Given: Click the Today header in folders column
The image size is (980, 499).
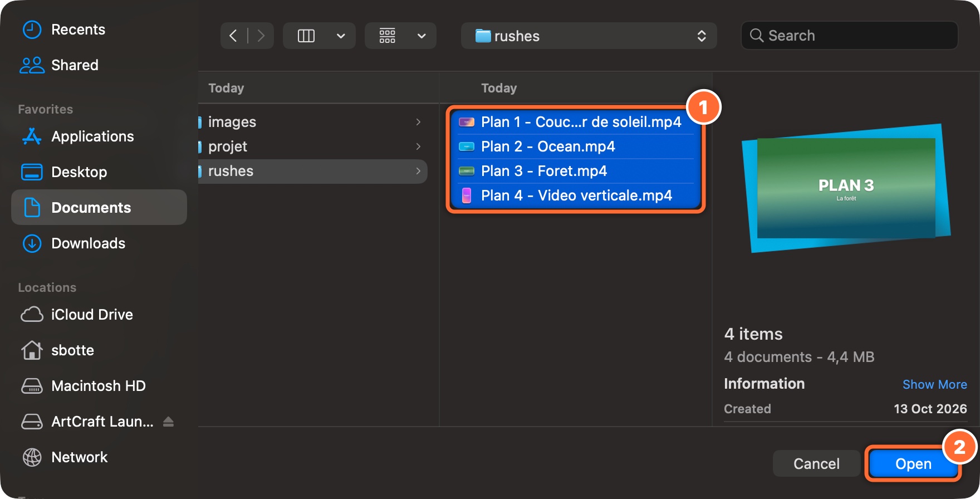Looking at the screenshot, I should [226, 88].
